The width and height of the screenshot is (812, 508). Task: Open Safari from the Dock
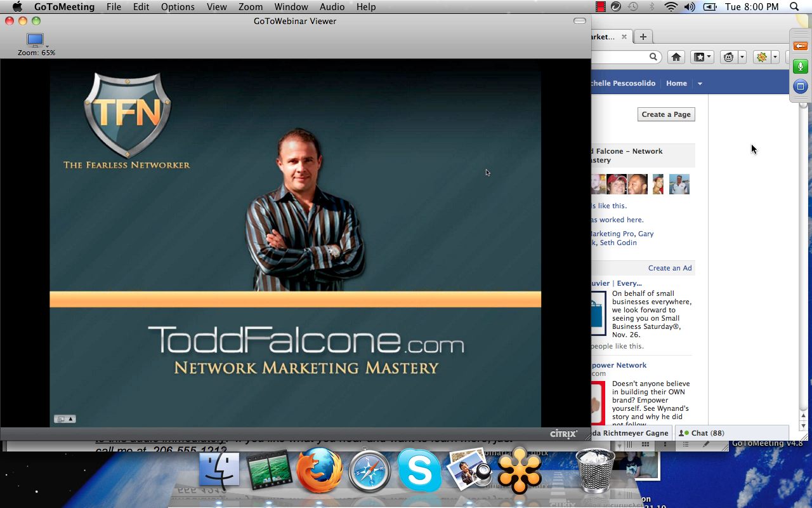pyautogui.click(x=369, y=471)
